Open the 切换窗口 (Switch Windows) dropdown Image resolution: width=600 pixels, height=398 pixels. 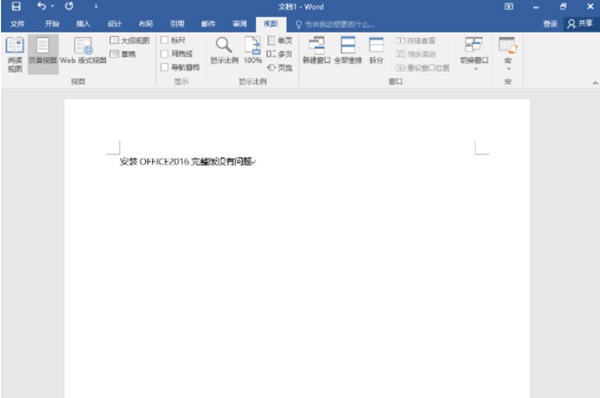[474, 54]
